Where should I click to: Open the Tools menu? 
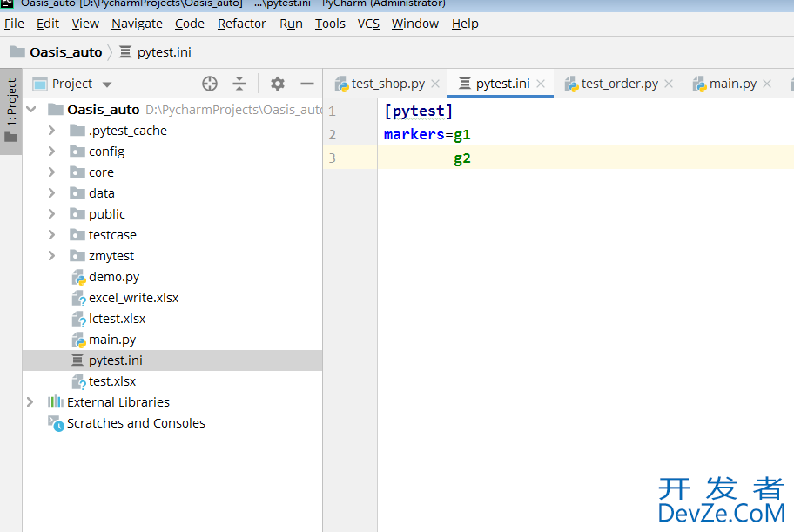pos(330,24)
